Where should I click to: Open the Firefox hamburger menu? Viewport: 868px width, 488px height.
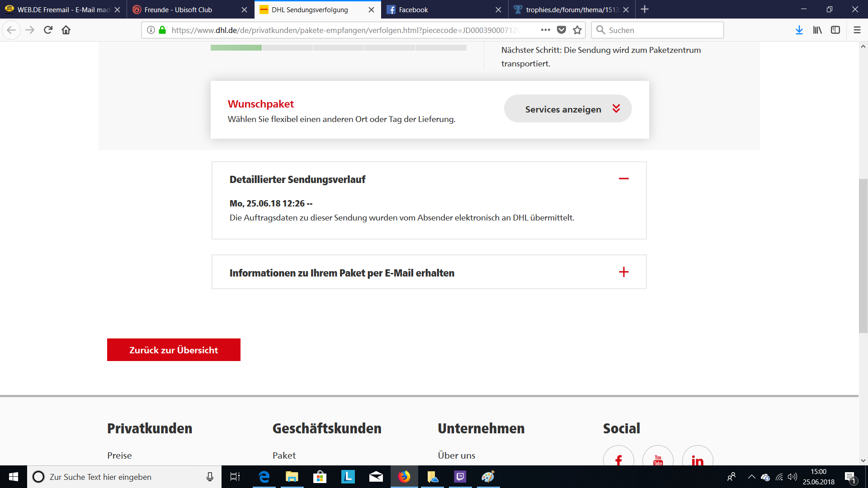point(857,30)
